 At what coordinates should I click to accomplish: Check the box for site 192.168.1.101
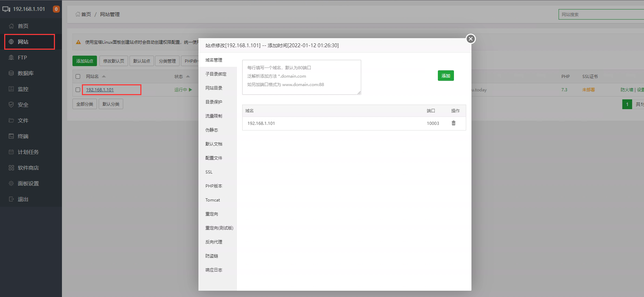click(78, 90)
